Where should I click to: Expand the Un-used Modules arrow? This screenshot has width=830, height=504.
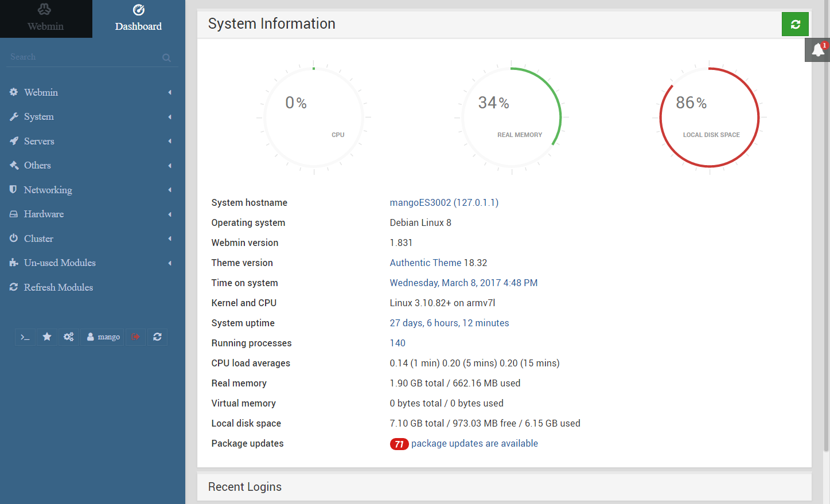170,263
